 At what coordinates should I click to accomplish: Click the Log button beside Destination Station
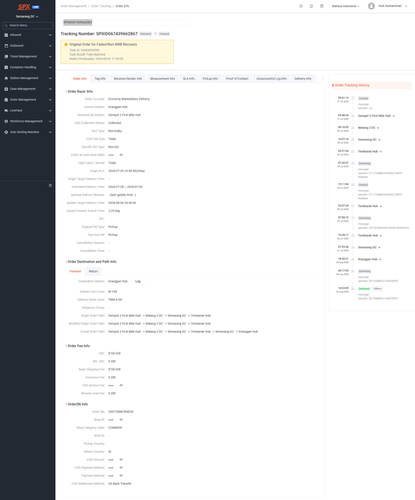[x=138, y=281]
